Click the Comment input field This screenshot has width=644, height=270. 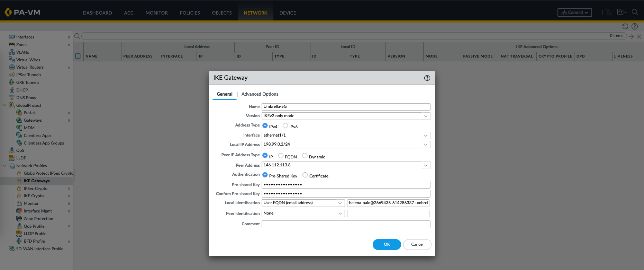click(346, 224)
